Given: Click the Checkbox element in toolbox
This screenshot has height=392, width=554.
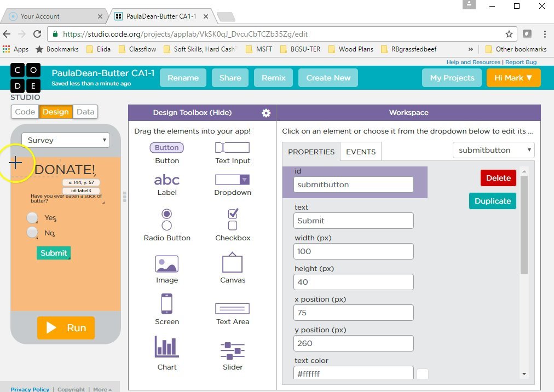Looking at the screenshot, I should coord(232,219).
